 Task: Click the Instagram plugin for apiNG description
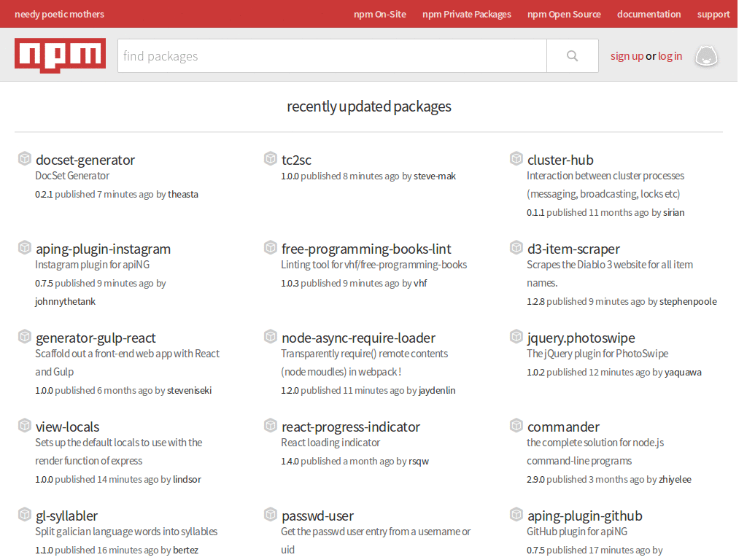click(x=92, y=265)
